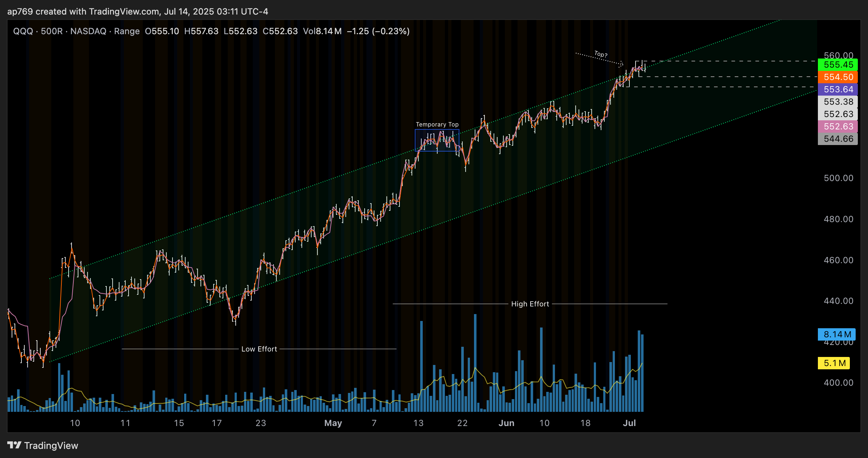Viewport: 868px width, 458px height.
Task: Click the change value −1.25 (−0.23%)
Action: click(378, 31)
